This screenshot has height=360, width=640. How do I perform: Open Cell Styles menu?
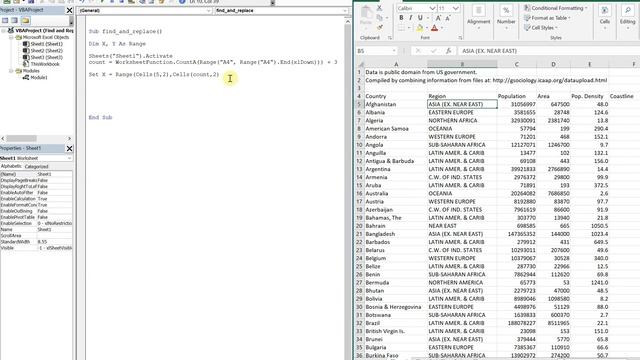pos(540,27)
